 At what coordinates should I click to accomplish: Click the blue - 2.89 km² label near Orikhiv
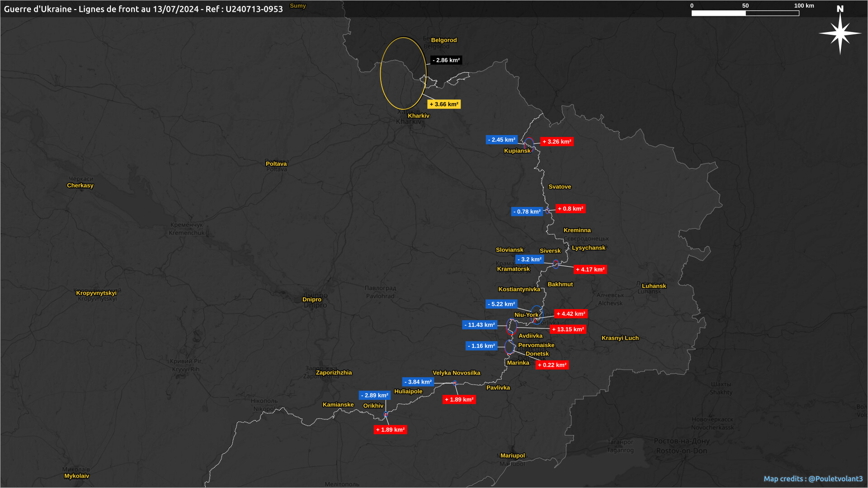click(x=374, y=395)
